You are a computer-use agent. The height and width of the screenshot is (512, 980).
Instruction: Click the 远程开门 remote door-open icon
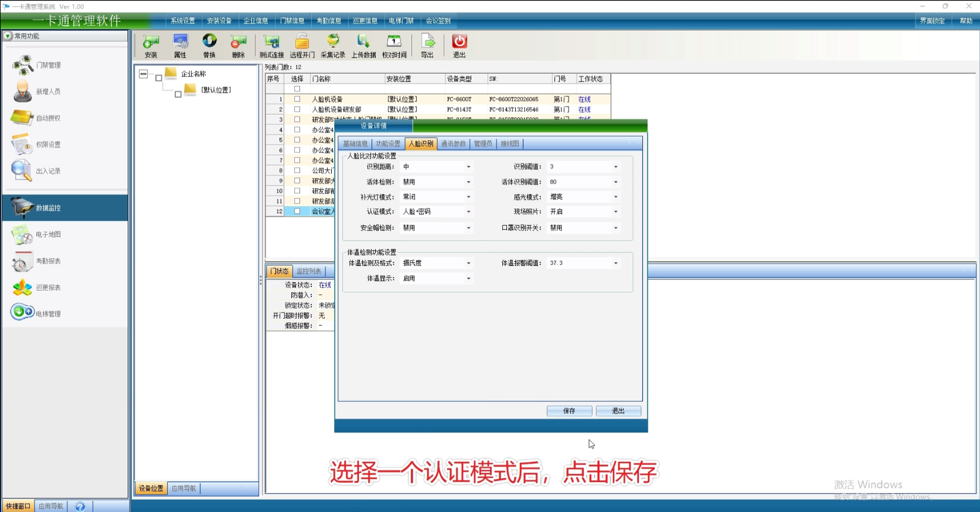(x=302, y=46)
